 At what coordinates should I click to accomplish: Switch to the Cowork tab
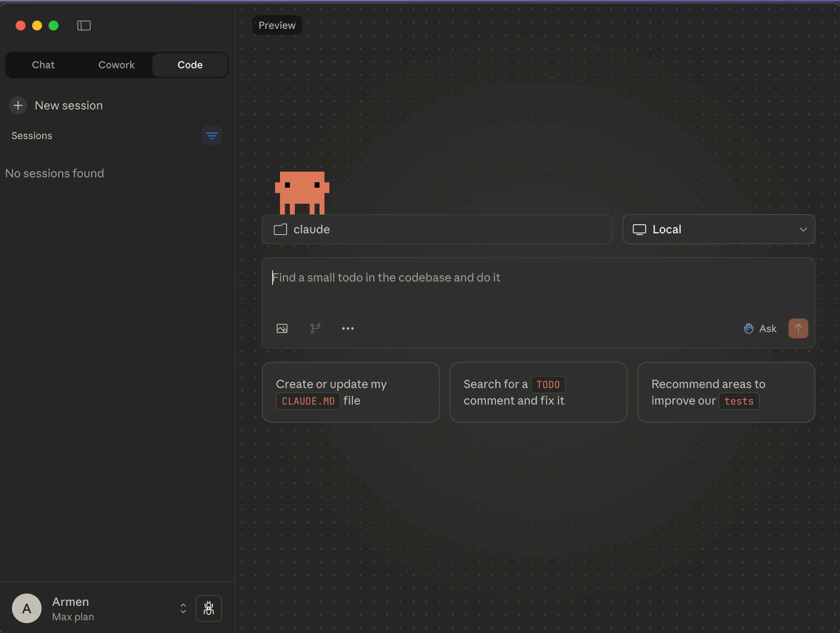tap(117, 65)
